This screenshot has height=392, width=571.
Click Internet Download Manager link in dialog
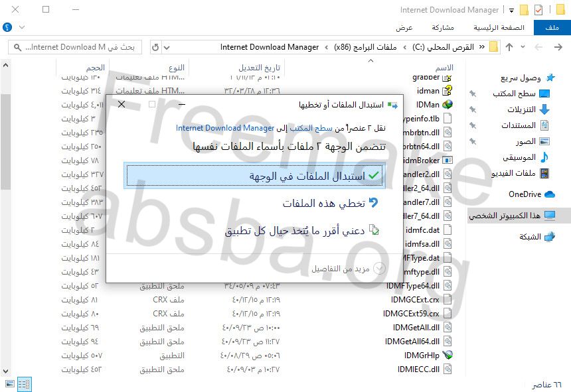coord(224,127)
